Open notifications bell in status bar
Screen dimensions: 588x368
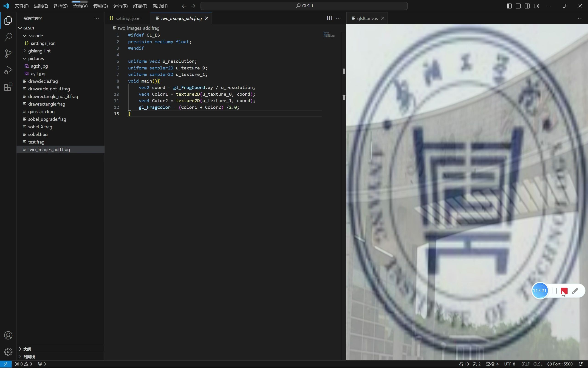click(x=581, y=364)
